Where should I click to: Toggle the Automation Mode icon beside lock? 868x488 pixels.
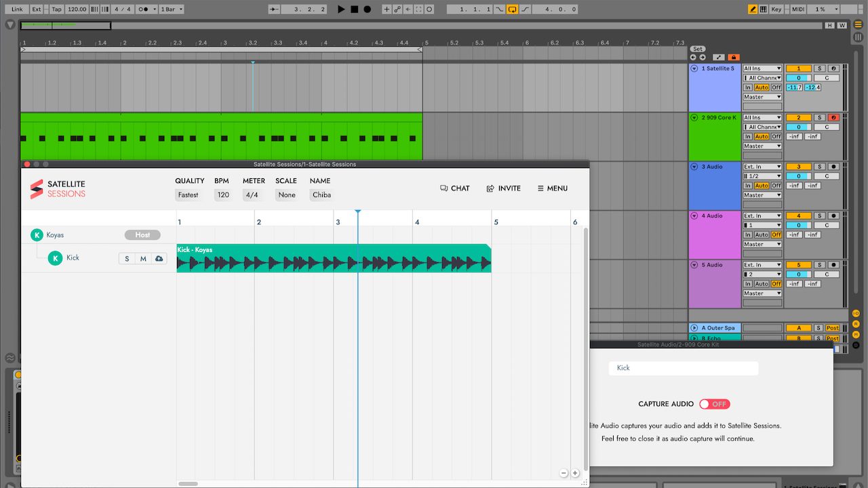click(x=719, y=57)
